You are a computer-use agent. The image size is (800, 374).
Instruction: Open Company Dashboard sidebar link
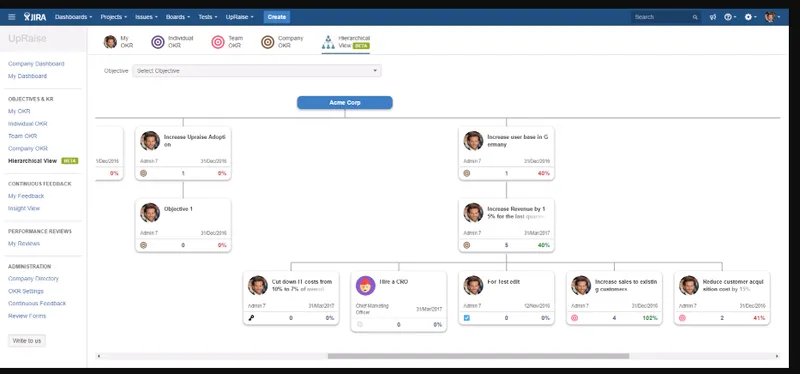(x=36, y=64)
